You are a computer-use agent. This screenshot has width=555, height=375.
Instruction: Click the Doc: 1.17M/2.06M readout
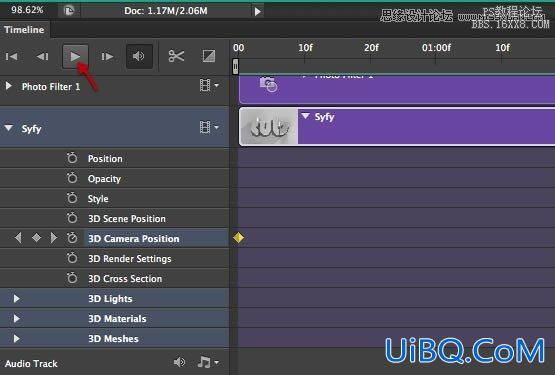point(166,11)
